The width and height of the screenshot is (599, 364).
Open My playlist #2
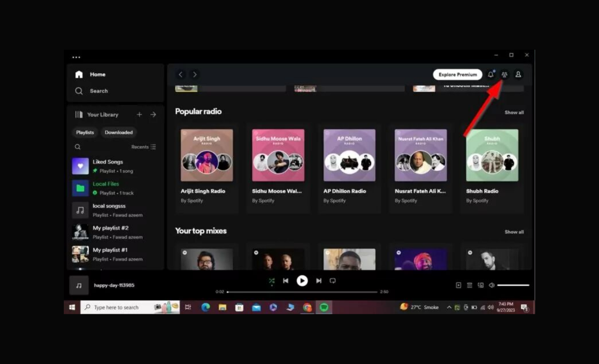115,232
